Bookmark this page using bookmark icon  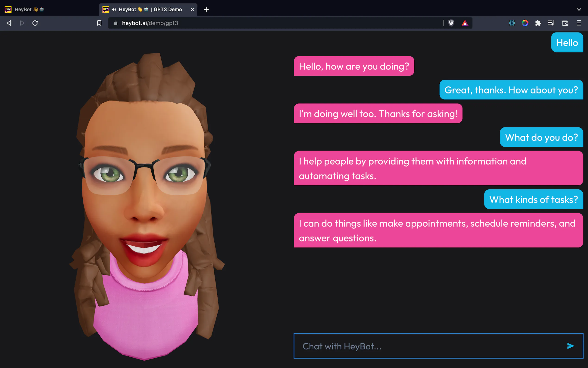pyautogui.click(x=99, y=23)
